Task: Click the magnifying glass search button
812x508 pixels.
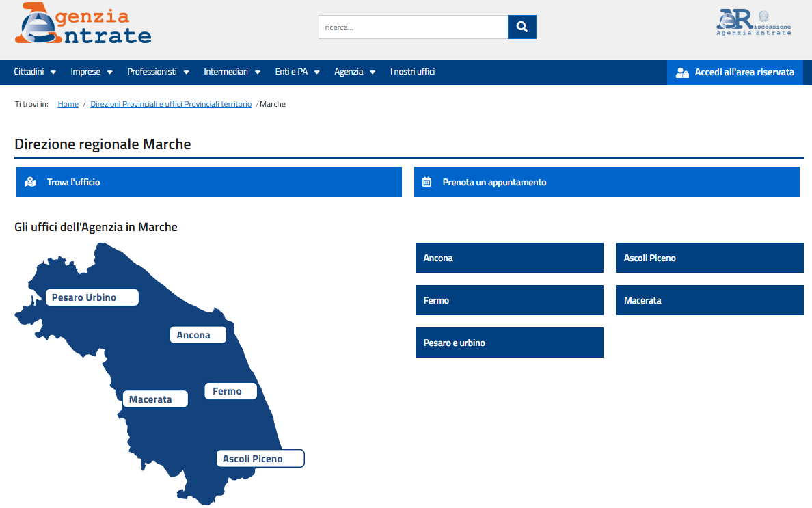Action: point(522,27)
